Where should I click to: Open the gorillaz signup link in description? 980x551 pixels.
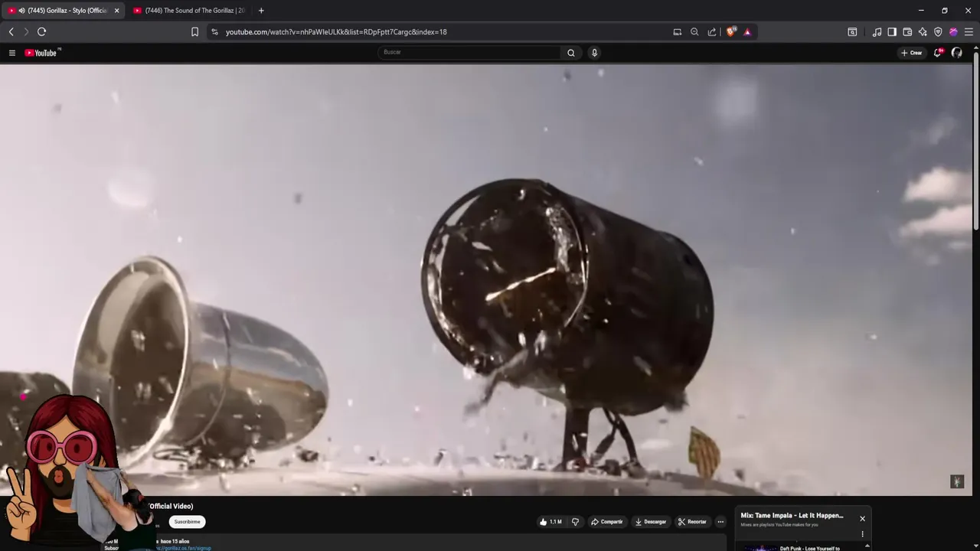point(184,548)
